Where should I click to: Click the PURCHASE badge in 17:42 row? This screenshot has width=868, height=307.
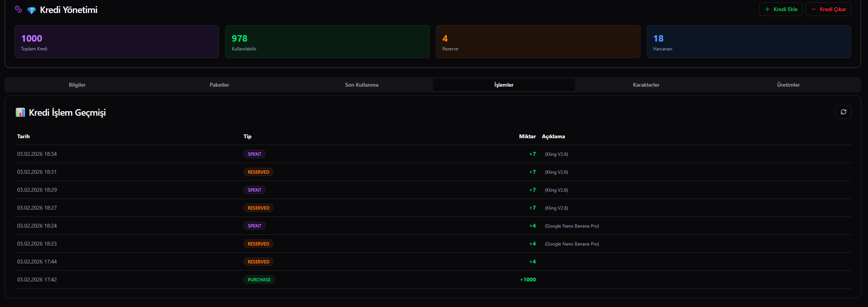point(259,280)
